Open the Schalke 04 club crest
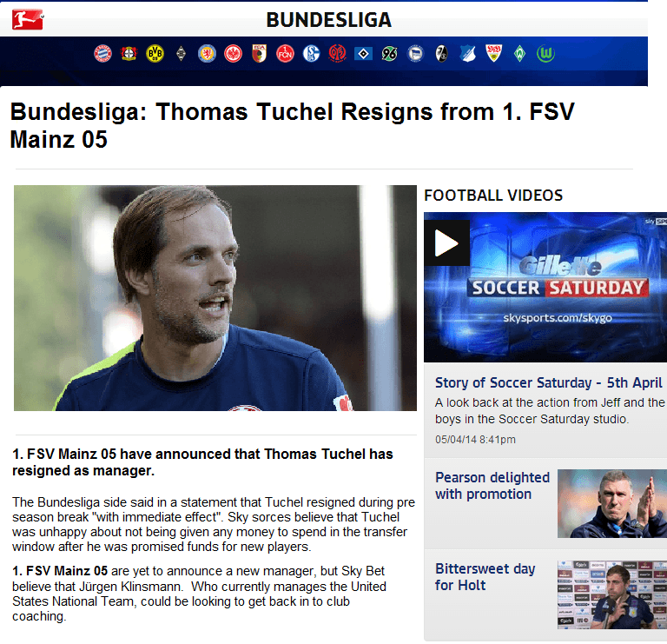The image size is (667, 644). pyautogui.click(x=312, y=54)
